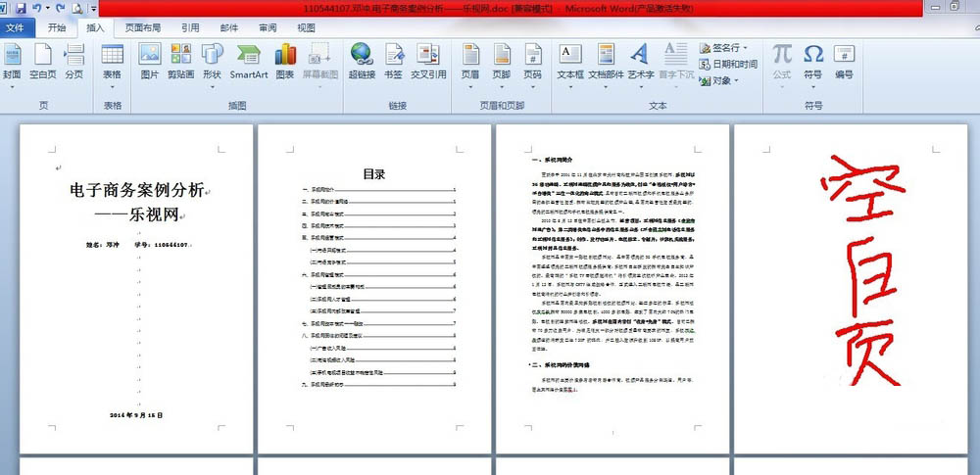Screen dimensions: 980x475
Task: Insert a hyperlink with 超链接
Action: [362, 62]
